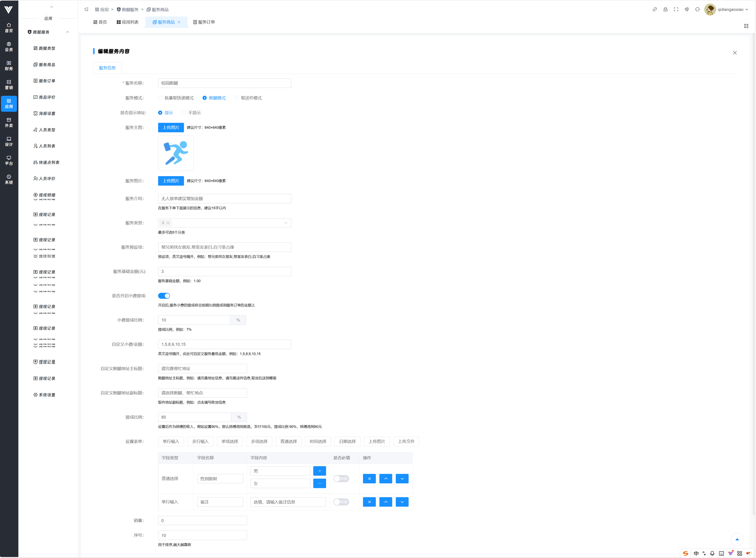Select the 取送件模式 radio option

pyautogui.click(x=237, y=98)
